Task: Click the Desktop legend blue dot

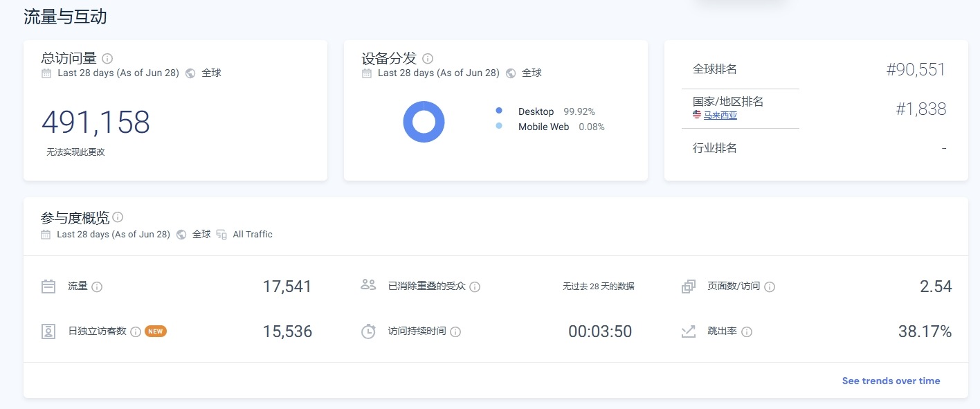Action: [x=499, y=111]
